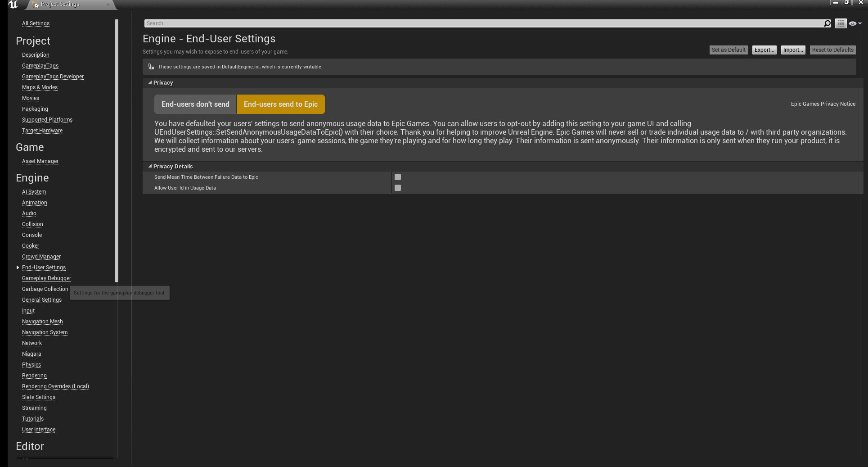Screen dimensions: 868x467
Task: Open Audio settings
Action: [x=29, y=213]
